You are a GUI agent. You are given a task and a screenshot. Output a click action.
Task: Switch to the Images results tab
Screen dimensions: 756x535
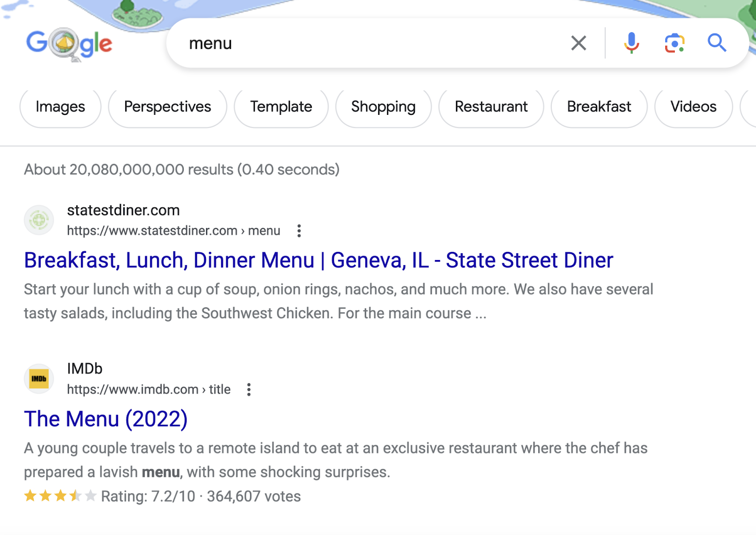[60, 107]
